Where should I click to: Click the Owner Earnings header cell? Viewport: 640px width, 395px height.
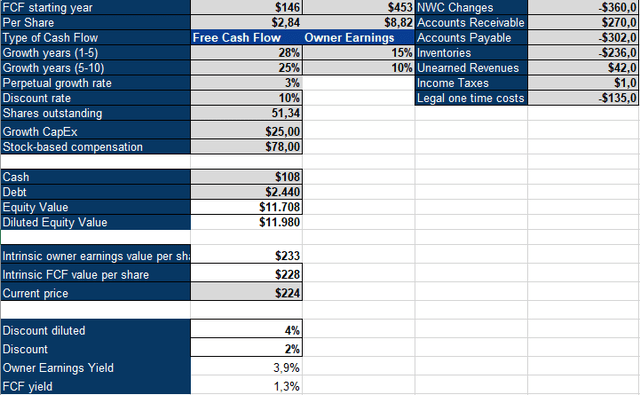click(x=358, y=38)
